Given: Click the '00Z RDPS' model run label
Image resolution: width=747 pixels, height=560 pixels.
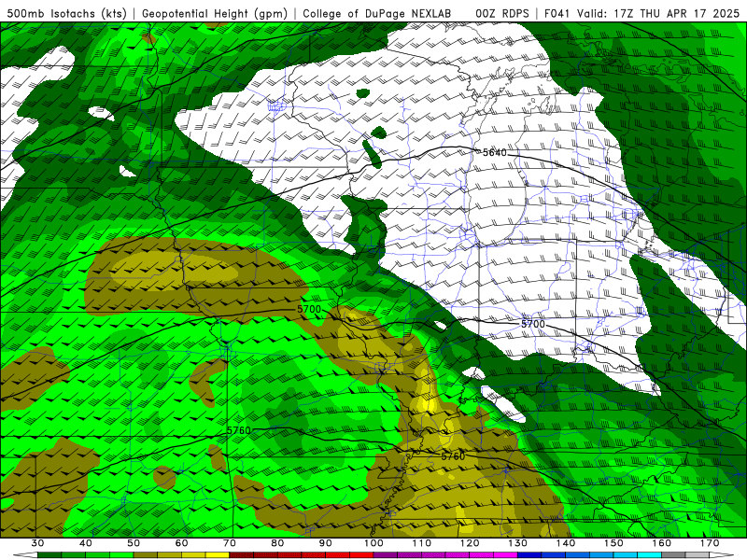Looking at the screenshot, I should (502, 13).
